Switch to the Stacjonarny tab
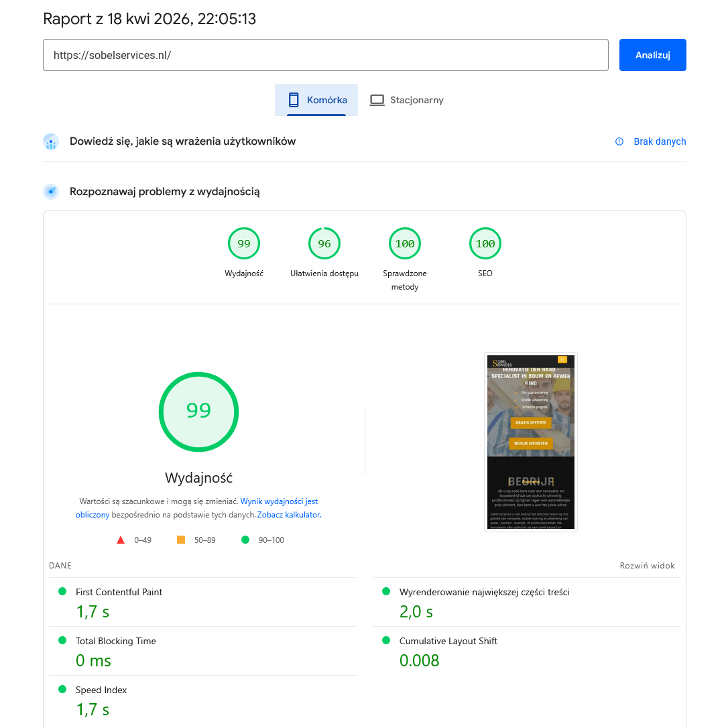Viewport: 728px width, 728px height. point(407,100)
